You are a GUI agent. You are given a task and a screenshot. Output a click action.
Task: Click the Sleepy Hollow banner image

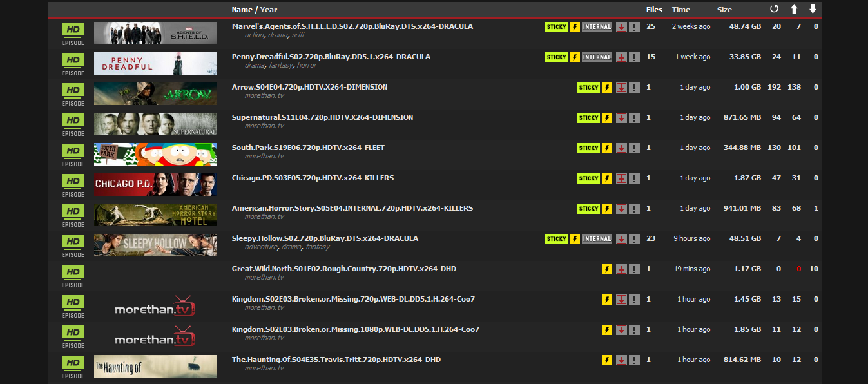click(x=155, y=245)
